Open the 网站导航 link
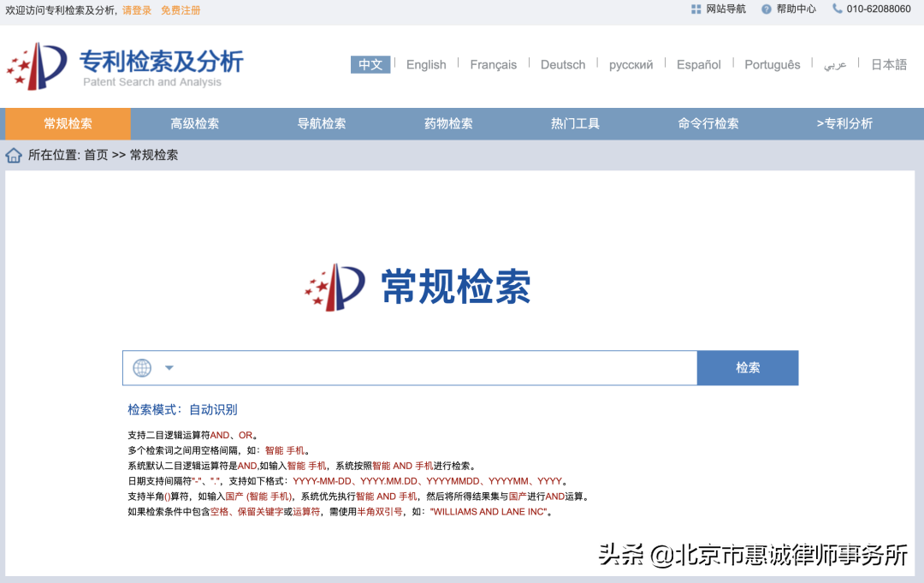This screenshot has width=924, height=583. [x=726, y=9]
